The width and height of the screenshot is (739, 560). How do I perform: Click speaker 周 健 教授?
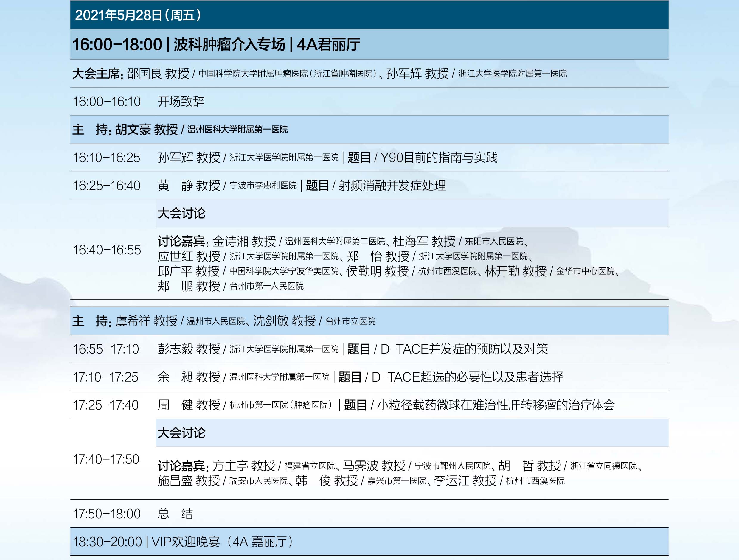click(x=189, y=405)
